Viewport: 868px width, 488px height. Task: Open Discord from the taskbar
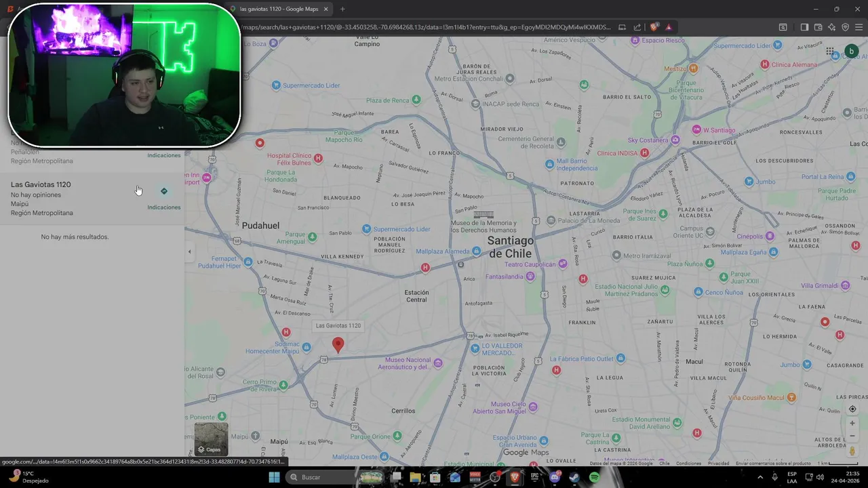point(555,477)
